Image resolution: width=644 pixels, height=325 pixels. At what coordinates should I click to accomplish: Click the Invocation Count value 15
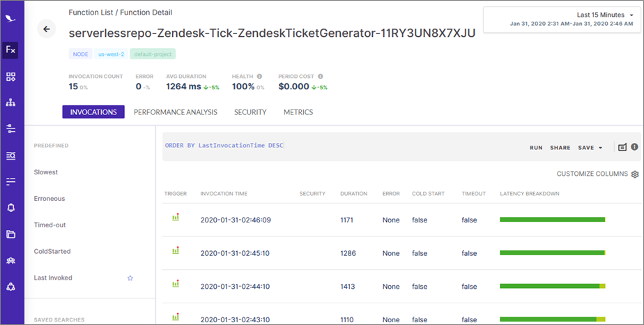click(x=73, y=86)
